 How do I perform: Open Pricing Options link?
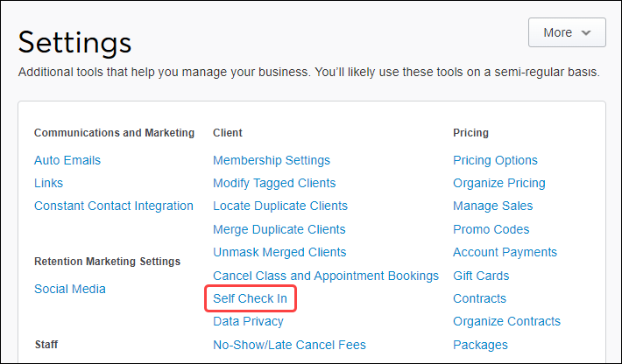[495, 160]
